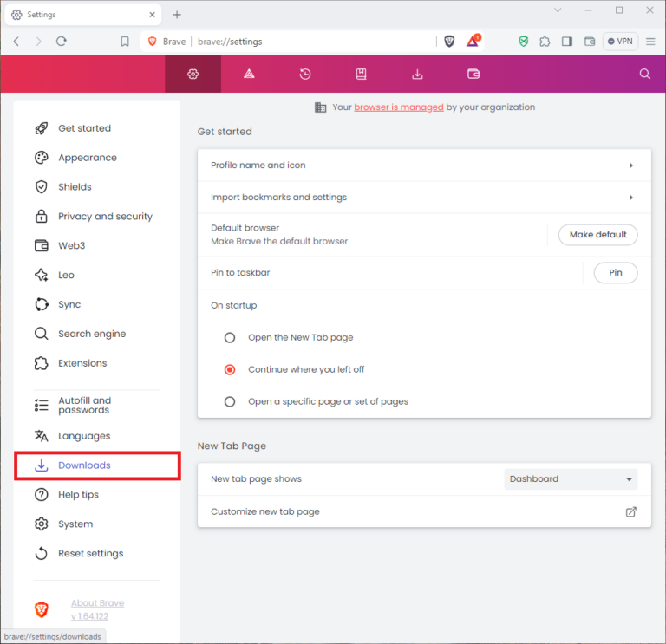
Task: Open Customize new tab page external link
Action: click(x=631, y=512)
